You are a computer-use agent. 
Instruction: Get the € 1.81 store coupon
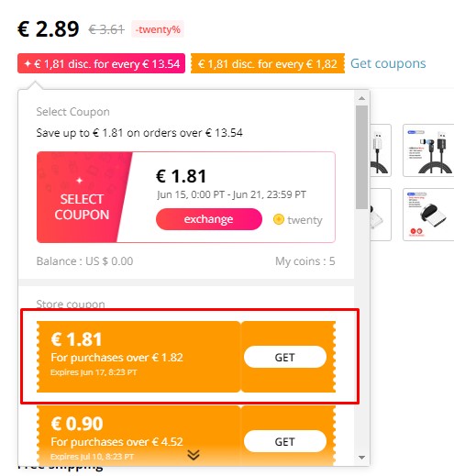coord(285,357)
